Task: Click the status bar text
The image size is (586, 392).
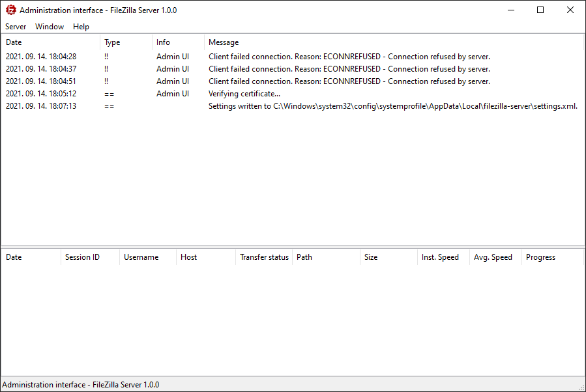Action: (81, 385)
